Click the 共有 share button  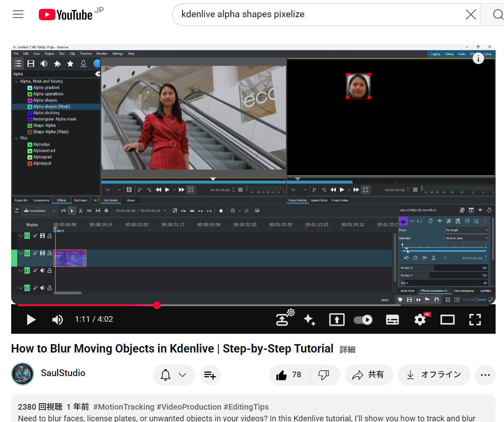[367, 375]
